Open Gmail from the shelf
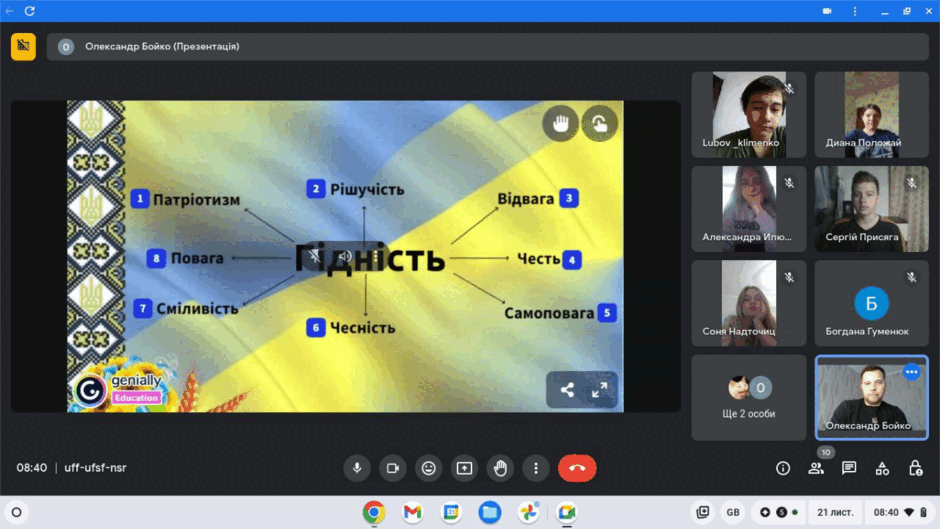940x529 pixels. [x=412, y=512]
